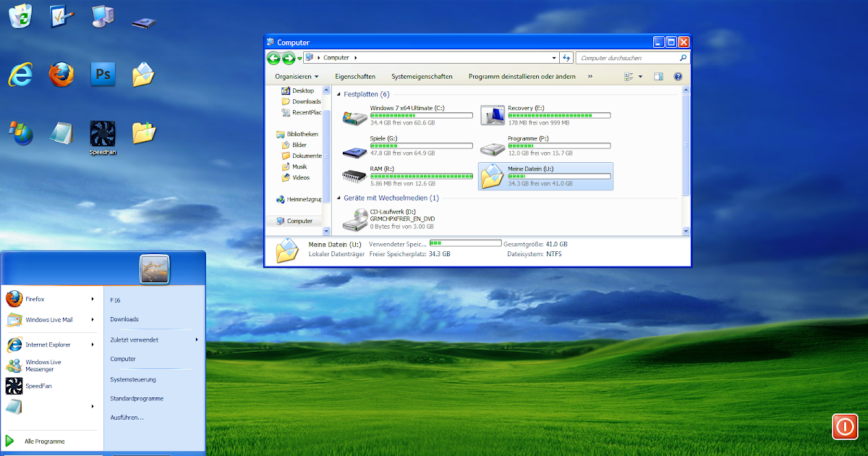Image resolution: width=868 pixels, height=456 pixels.
Task: Click the refresh button next to address bar
Action: (x=566, y=58)
